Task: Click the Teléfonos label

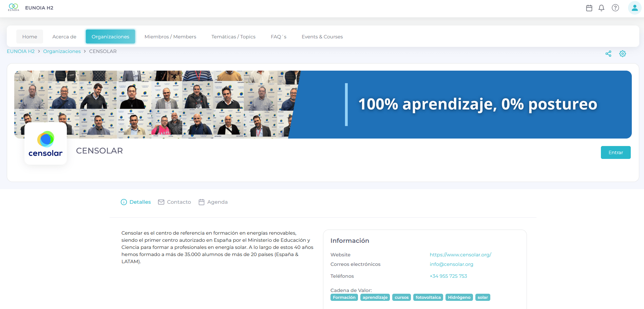Action: click(x=342, y=276)
